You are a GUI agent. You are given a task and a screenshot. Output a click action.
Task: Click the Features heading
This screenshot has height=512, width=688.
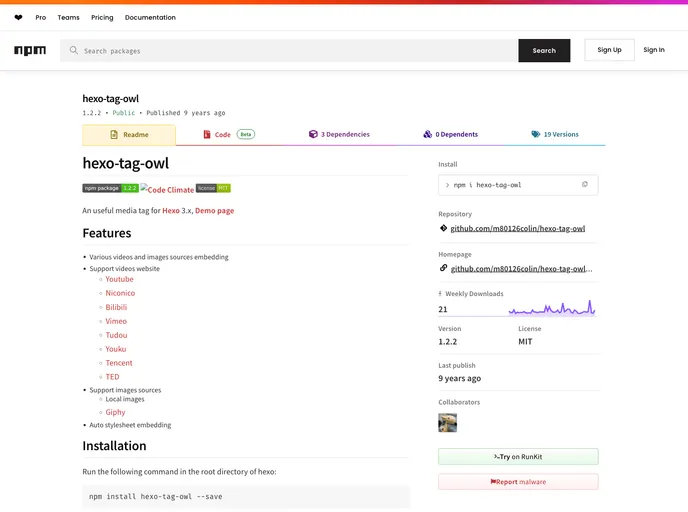tap(107, 233)
